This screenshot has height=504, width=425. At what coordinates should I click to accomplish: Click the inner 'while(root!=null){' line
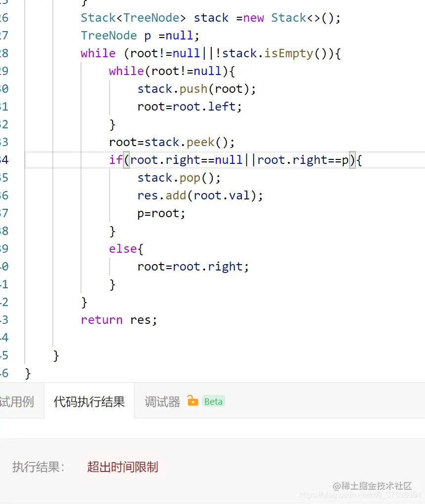point(172,71)
